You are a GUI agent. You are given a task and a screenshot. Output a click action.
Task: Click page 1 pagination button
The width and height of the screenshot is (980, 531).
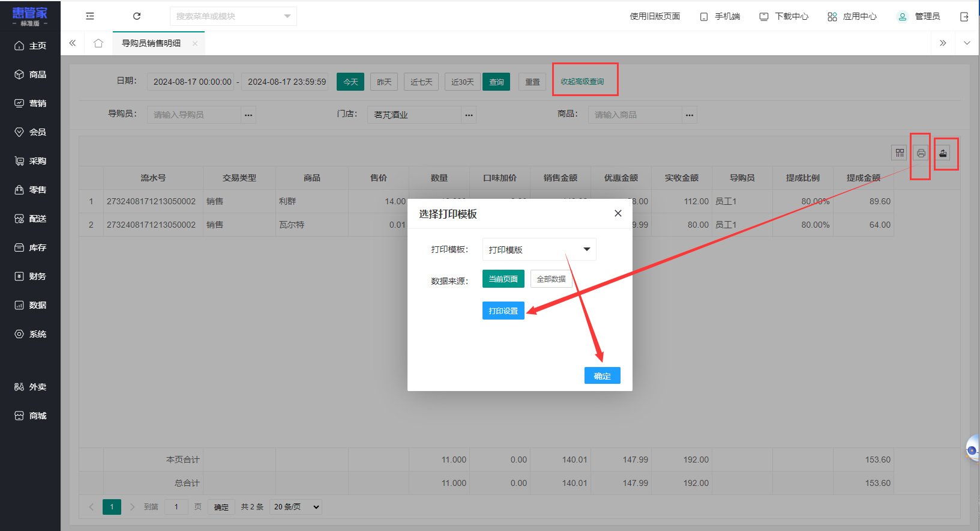point(112,507)
